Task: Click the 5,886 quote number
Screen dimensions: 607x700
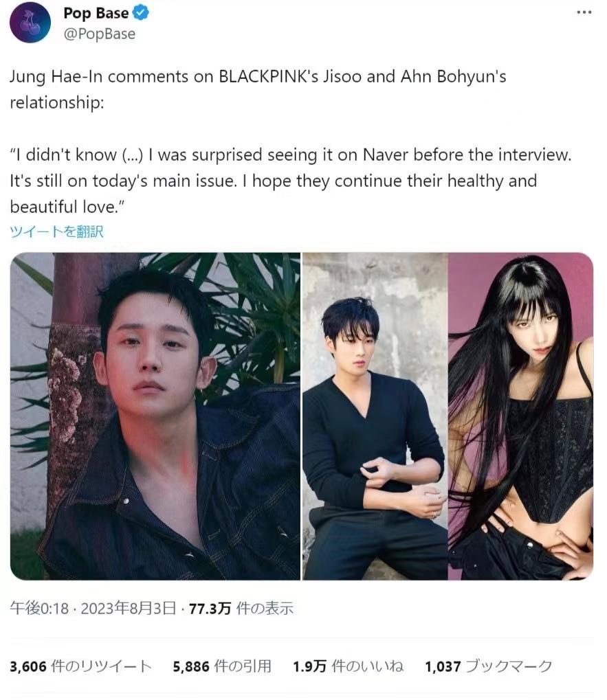Action: pyautogui.click(x=191, y=667)
